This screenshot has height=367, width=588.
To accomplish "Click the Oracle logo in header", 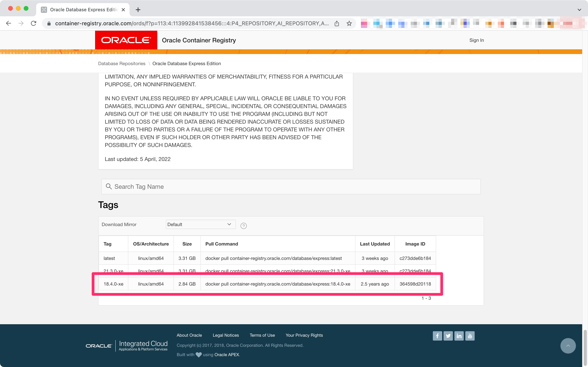I will click(126, 40).
